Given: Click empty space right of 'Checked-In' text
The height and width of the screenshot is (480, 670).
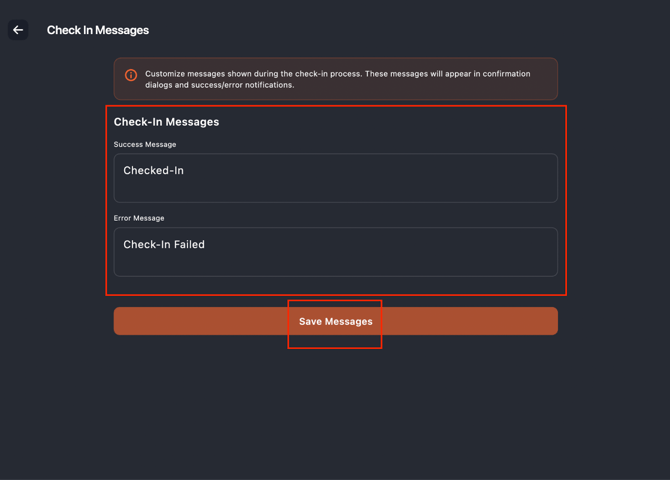Looking at the screenshot, I should (400, 171).
